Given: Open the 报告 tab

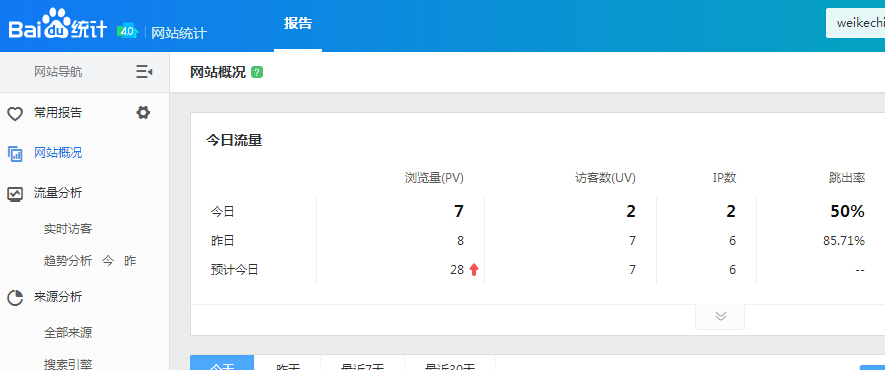Looking at the screenshot, I should click(x=298, y=24).
